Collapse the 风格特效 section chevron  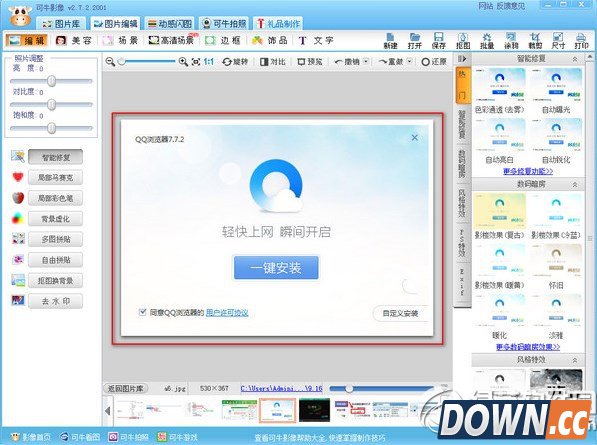(x=575, y=360)
